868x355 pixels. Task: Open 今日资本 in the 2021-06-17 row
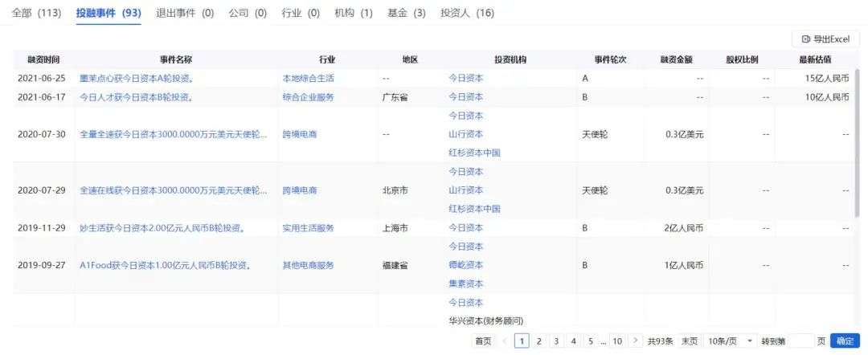465,96
